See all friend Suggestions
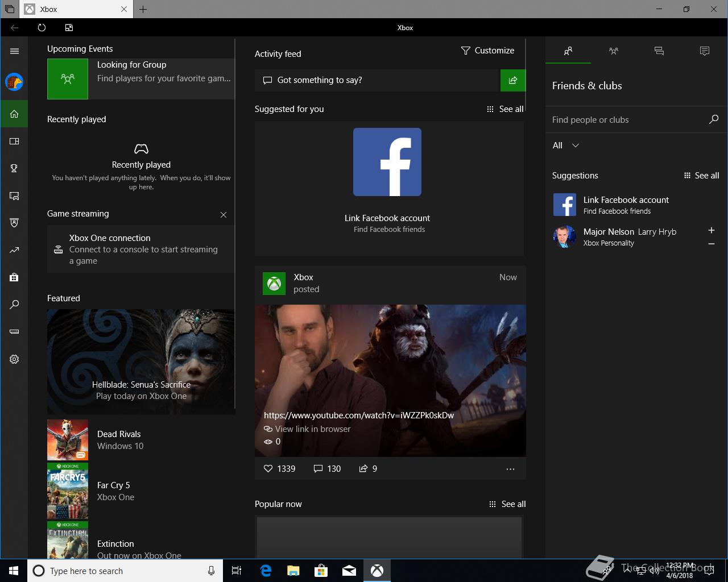The image size is (728, 582). click(701, 176)
